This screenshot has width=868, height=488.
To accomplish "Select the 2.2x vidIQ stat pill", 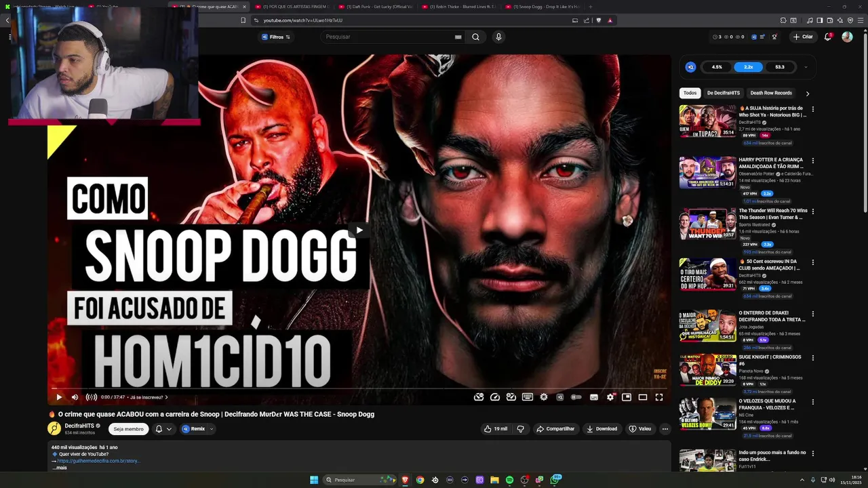I will pos(749,67).
